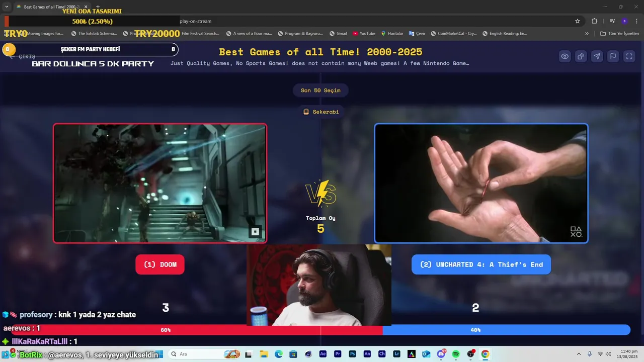The width and height of the screenshot is (644, 362).
Task: Click the blue 40% vote bar
Action: coord(506,330)
